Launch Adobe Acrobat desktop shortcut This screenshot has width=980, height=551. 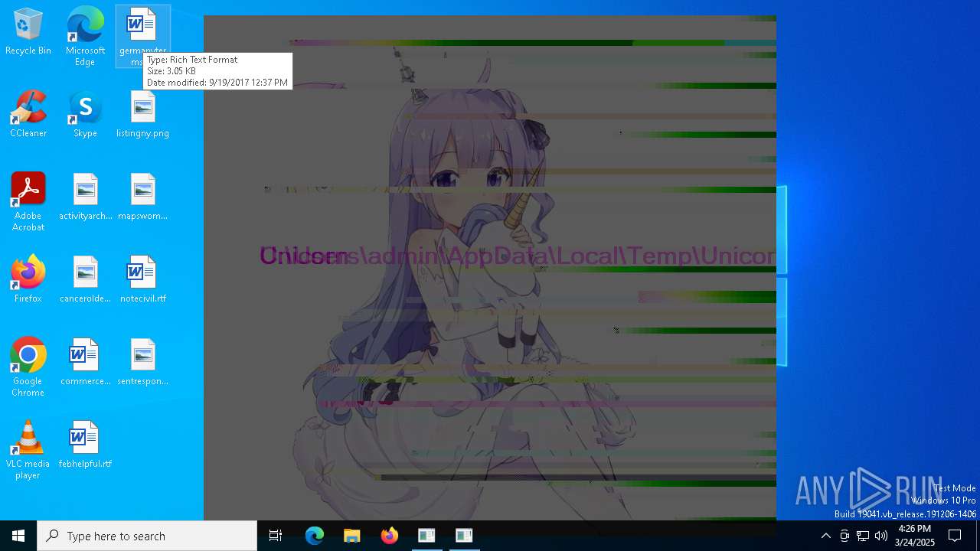coord(28,202)
